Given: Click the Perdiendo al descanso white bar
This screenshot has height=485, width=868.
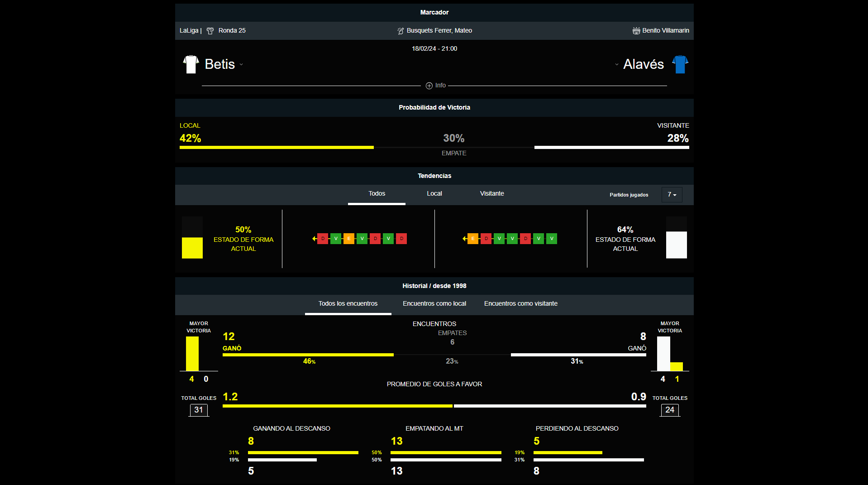Looking at the screenshot, I should pyautogui.click(x=589, y=460).
